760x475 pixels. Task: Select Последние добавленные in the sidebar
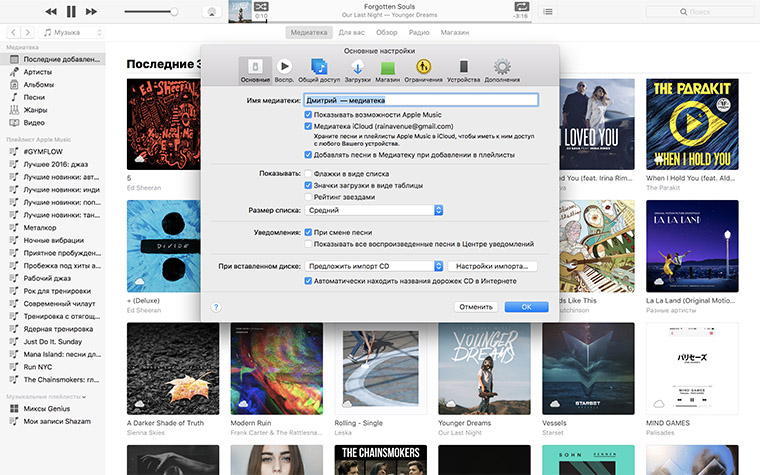pos(52,59)
